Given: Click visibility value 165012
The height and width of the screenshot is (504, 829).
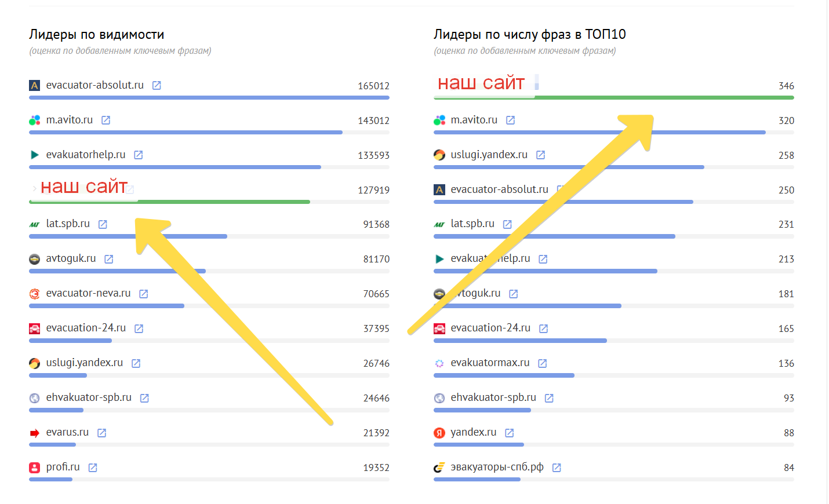Looking at the screenshot, I should (x=373, y=86).
